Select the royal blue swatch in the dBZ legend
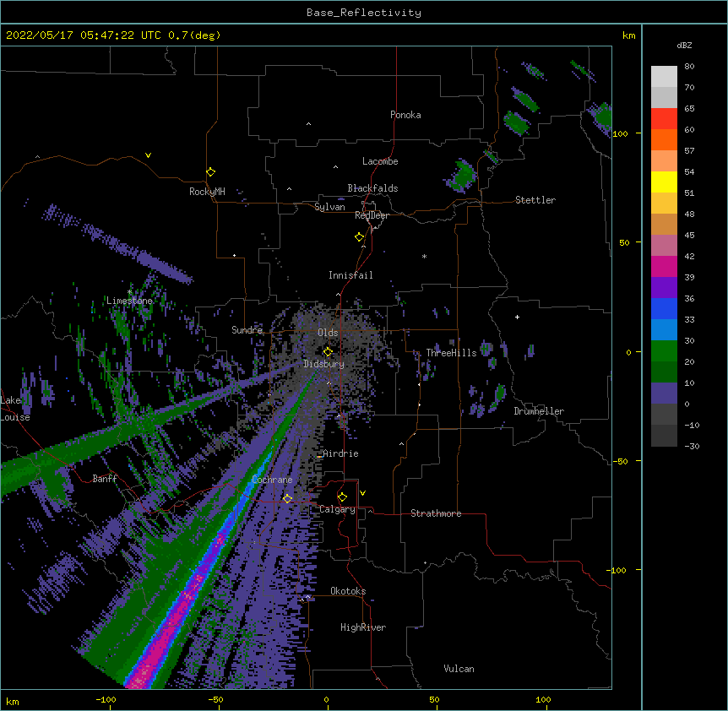 [664, 308]
